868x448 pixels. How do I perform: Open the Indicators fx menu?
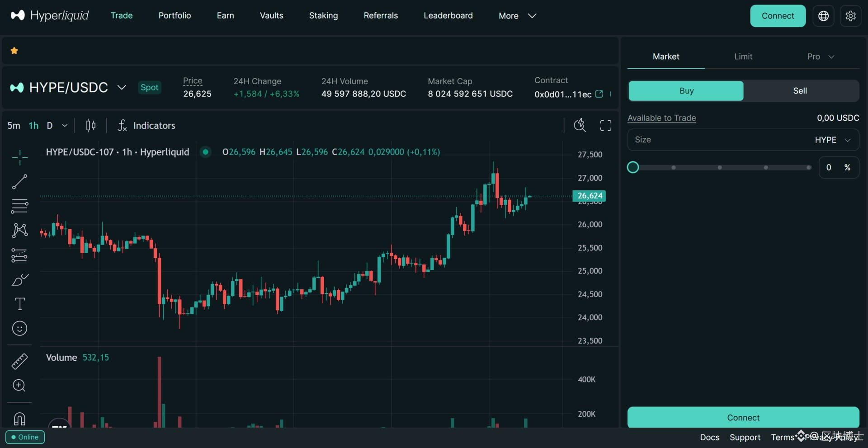pyautogui.click(x=146, y=126)
